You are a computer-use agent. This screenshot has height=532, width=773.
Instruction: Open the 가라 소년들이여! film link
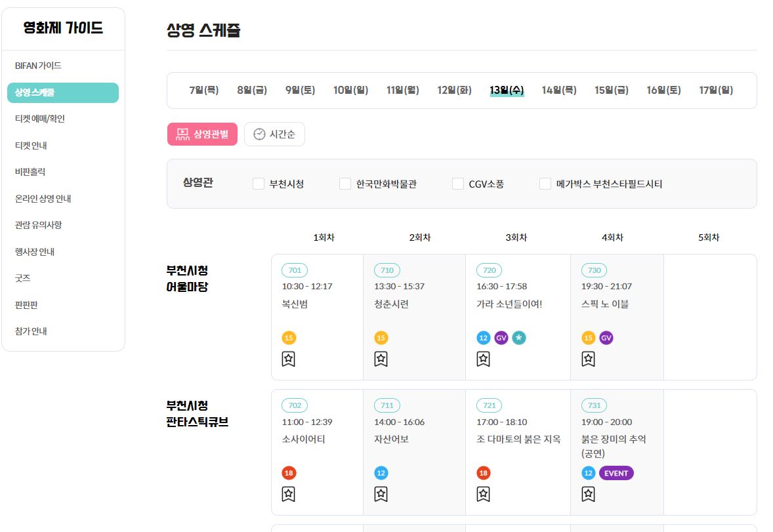[509, 304]
